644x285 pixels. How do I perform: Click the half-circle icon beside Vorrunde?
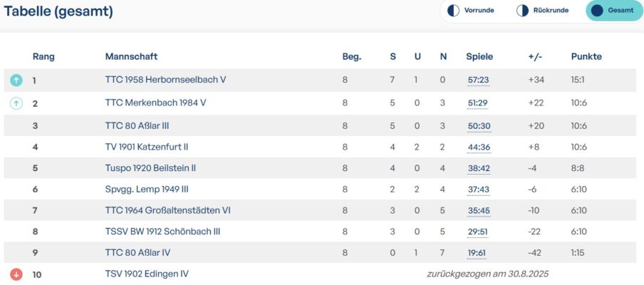(x=453, y=11)
